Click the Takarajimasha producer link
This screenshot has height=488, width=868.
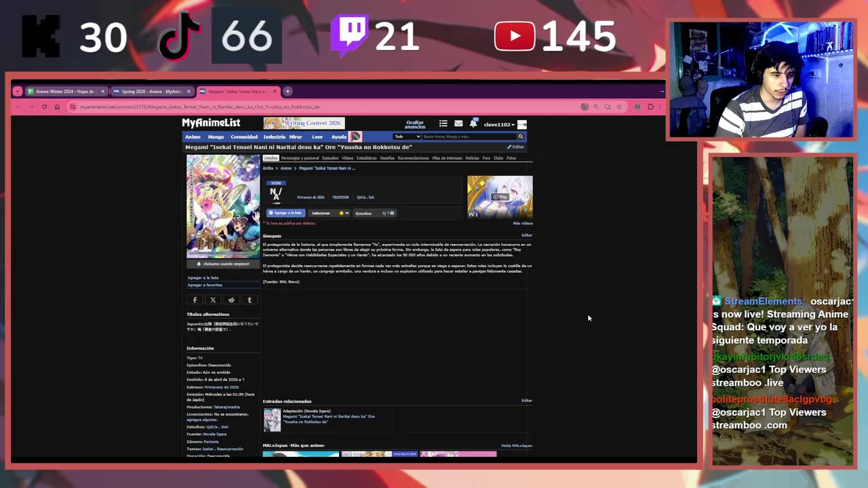point(226,407)
